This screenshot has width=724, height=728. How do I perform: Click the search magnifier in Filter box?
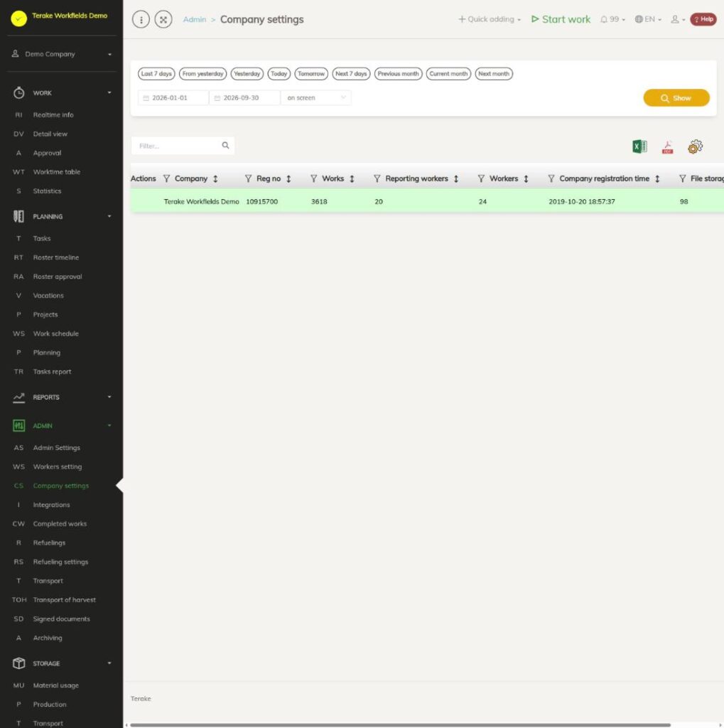[225, 145]
